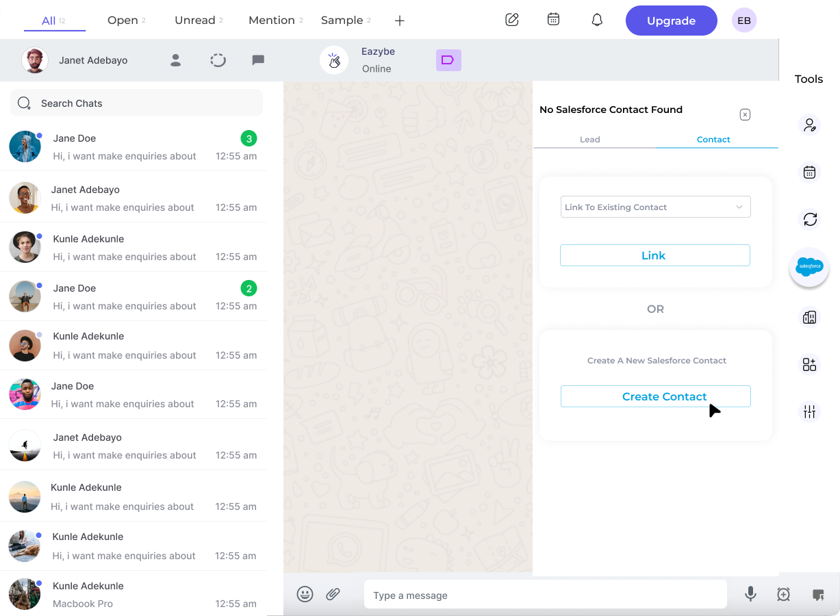This screenshot has width=840, height=616.
Task: Select the contact edit icon in Tools sidebar
Action: [x=809, y=125]
